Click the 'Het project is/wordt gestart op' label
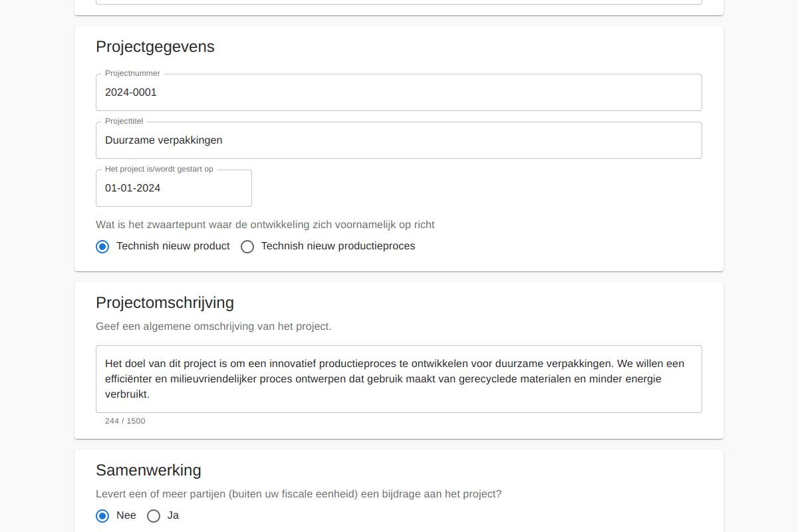 [x=159, y=169]
